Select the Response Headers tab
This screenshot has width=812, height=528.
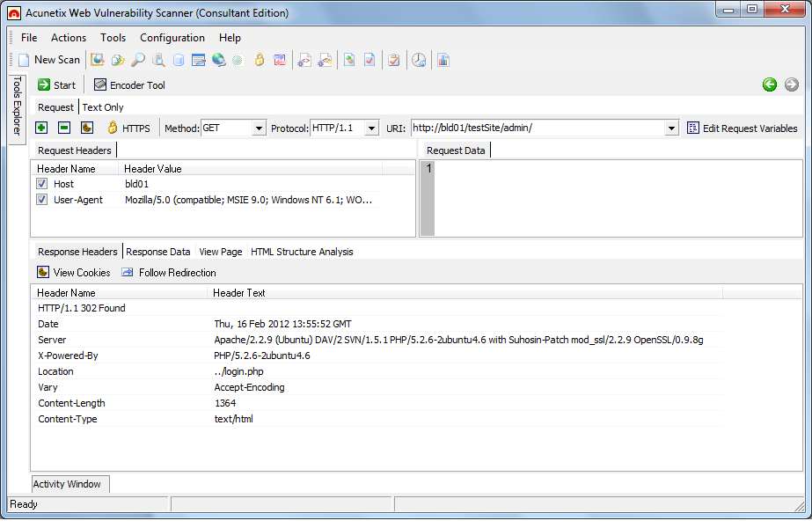77,252
